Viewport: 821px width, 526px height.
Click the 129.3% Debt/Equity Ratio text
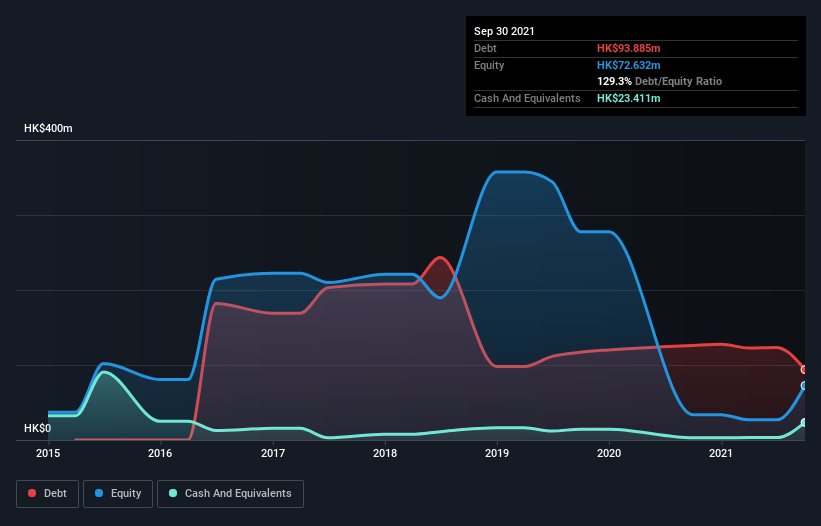pos(659,82)
